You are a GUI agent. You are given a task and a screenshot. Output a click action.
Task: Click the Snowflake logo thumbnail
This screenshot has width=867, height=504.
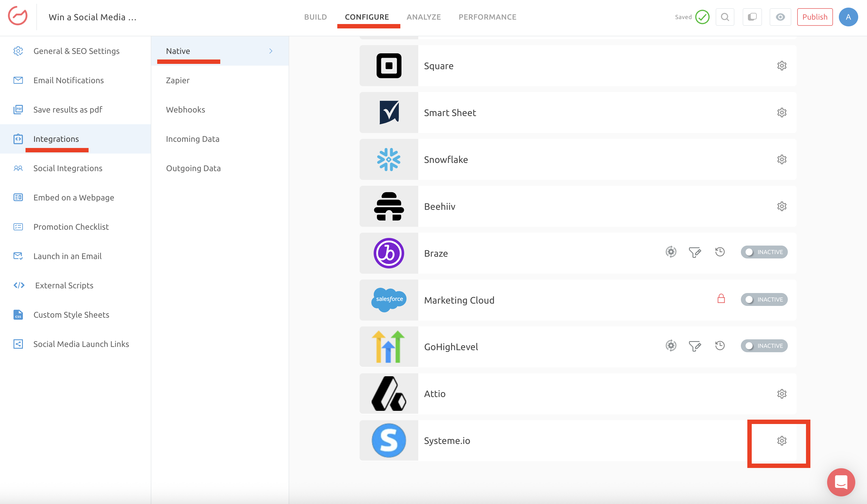(x=388, y=159)
